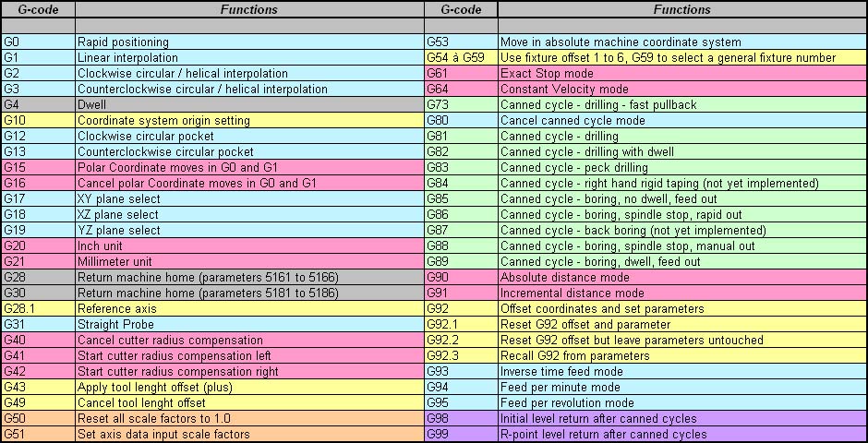Screen dimensions: 868x443
Task: Select the Absolute distance mode G90 cell
Action: point(682,277)
